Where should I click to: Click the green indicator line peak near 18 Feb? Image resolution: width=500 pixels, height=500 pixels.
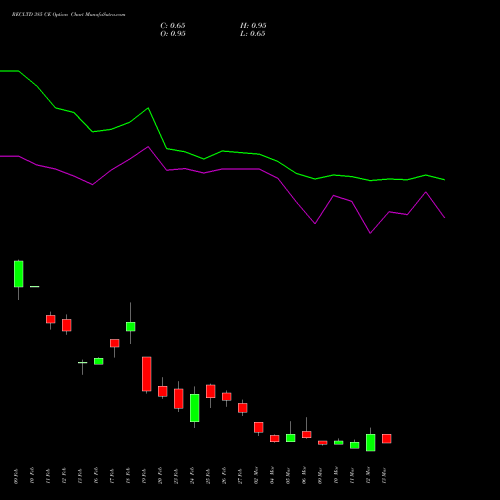148,108
